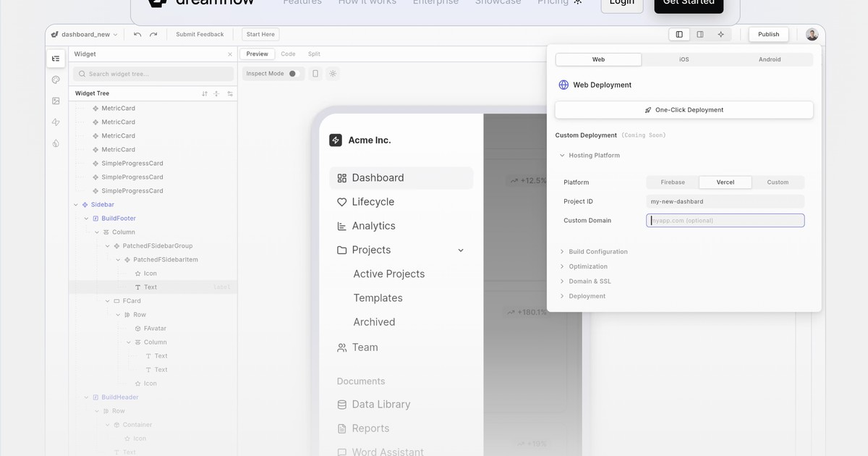
Task: Select the Web deployment tab
Action: point(598,59)
